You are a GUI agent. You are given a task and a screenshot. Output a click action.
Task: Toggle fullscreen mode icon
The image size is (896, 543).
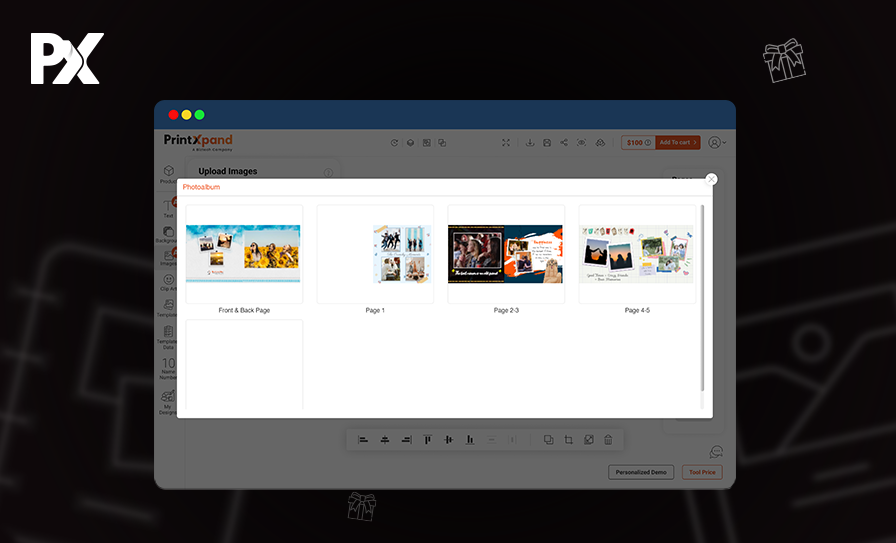coord(506,143)
